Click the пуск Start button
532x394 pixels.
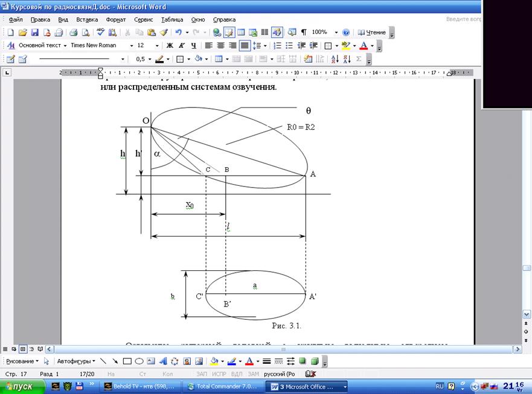pos(19,386)
